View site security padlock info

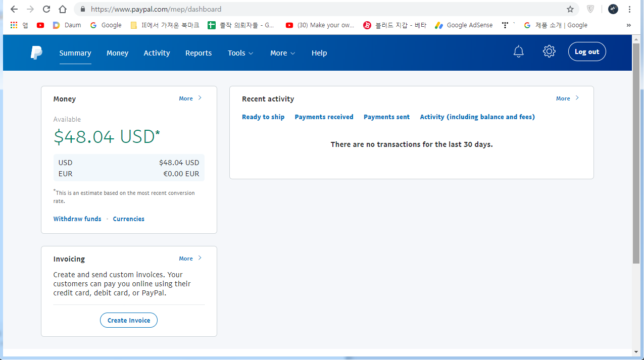coord(82,9)
